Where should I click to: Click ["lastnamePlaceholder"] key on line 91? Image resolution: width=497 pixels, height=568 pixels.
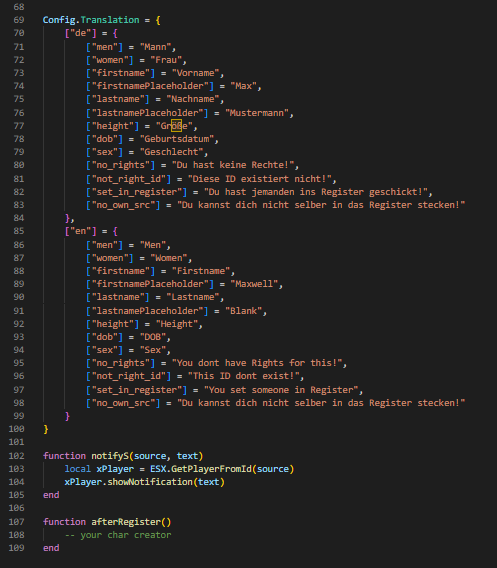pyautogui.click(x=147, y=311)
